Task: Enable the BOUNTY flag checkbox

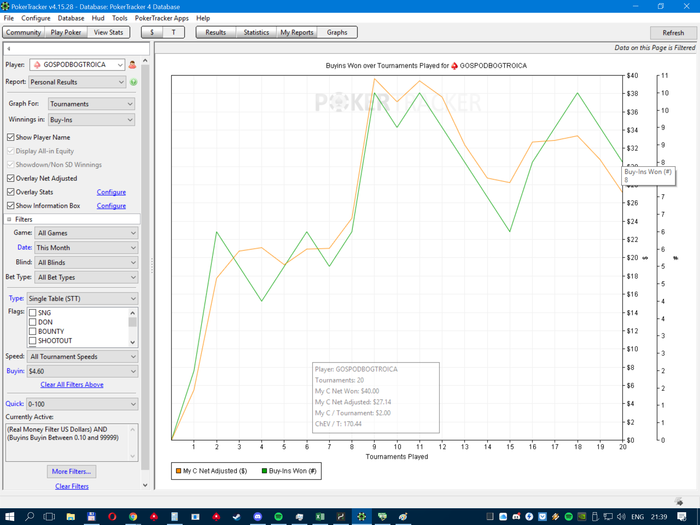Action: [33, 331]
